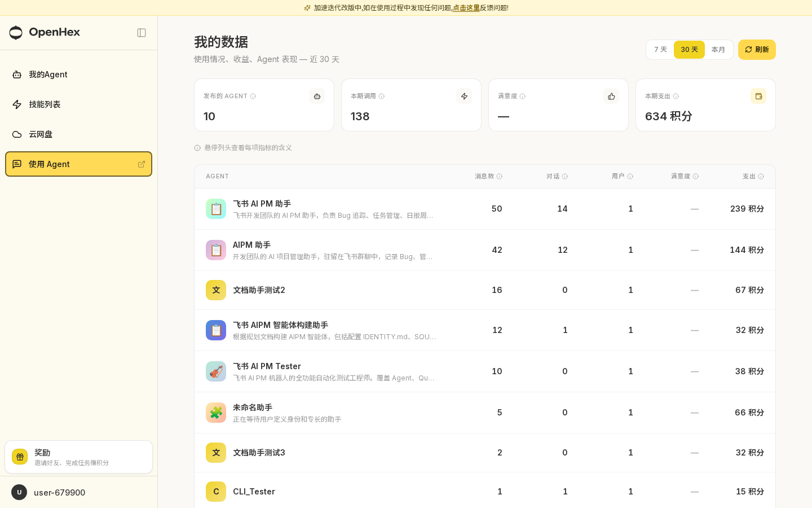Click the 飞书 AIPM 智能体构建助手 avatar icon
Viewport: 812px width, 508px height.
point(216,330)
